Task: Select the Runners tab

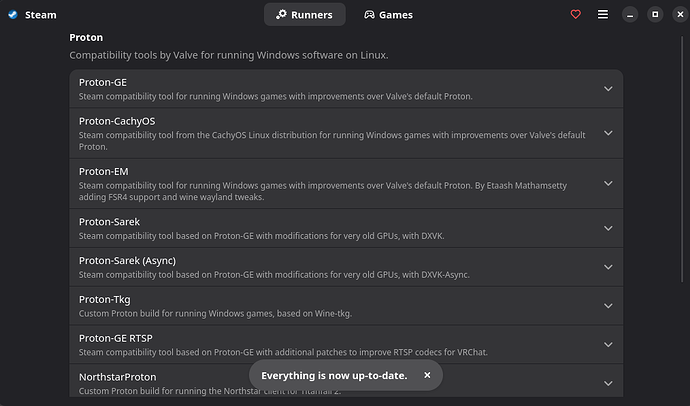Action: (x=305, y=15)
